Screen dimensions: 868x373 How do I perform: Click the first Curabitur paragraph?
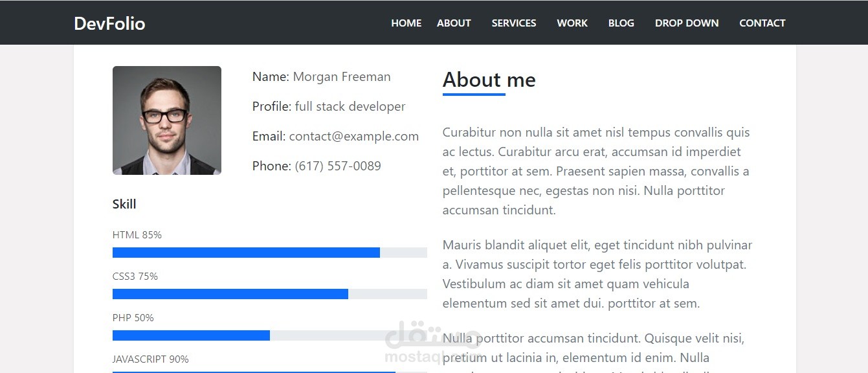coord(597,171)
